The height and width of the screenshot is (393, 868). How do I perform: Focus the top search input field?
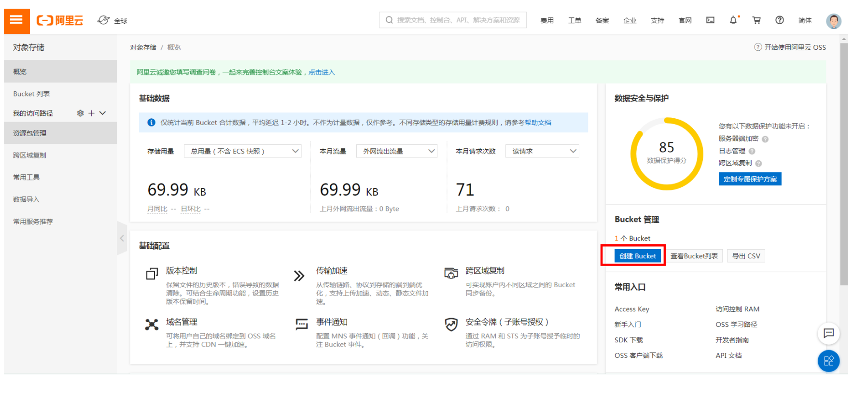coord(453,20)
